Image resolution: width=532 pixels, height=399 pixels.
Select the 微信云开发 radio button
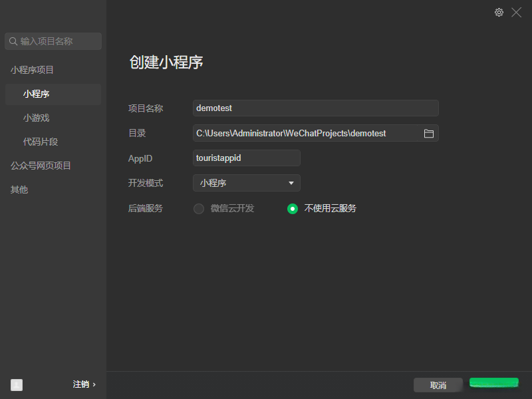[x=198, y=208]
